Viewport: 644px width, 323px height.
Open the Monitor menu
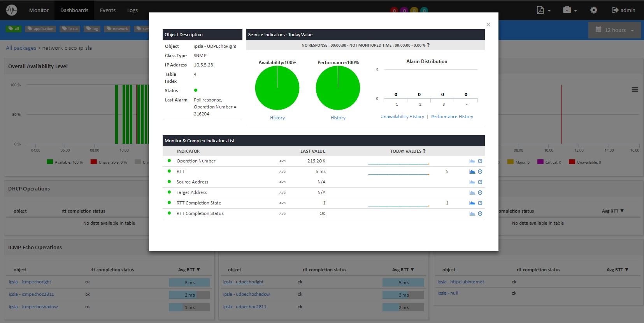click(x=39, y=10)
